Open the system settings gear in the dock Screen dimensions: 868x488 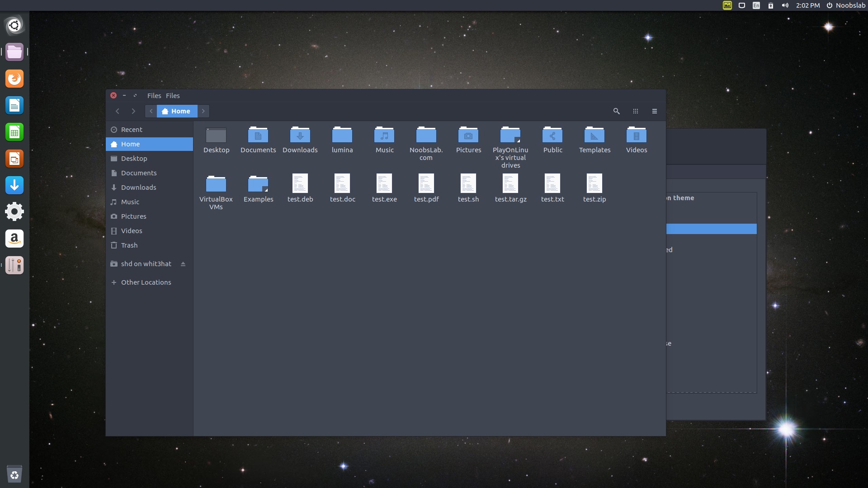click(14, 211)
